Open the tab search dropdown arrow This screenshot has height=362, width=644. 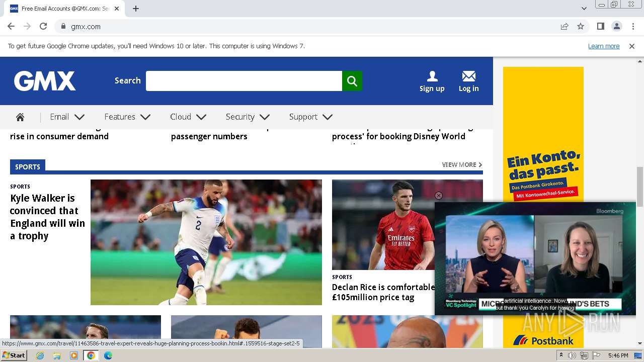click(584, 9)
